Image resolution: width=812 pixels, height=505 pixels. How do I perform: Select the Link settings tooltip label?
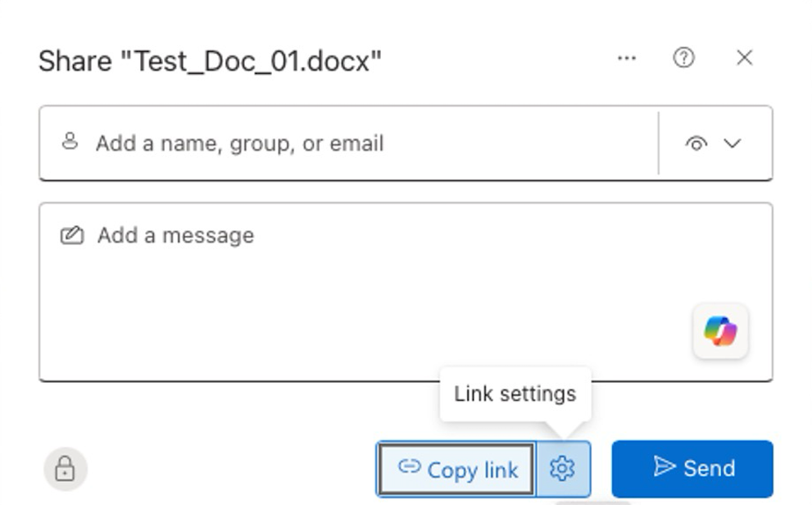pos(516,394)
